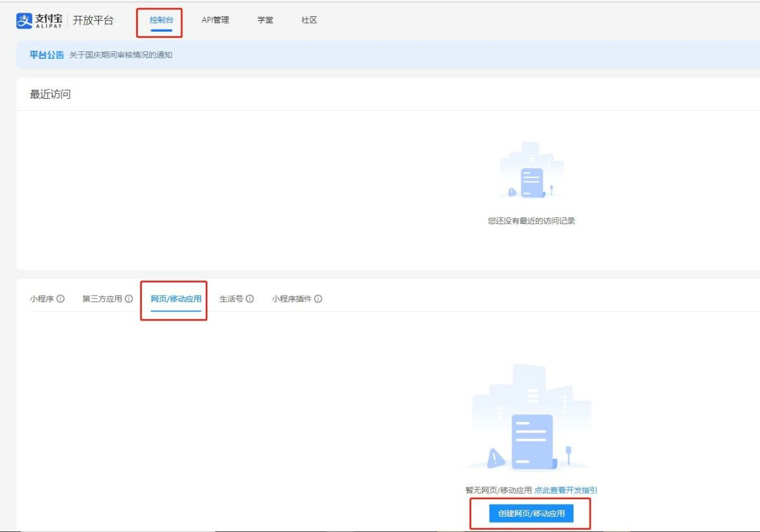760x532 pixels.
Task: Switch to the 生活号 tab
Action: tap(231, 299)
